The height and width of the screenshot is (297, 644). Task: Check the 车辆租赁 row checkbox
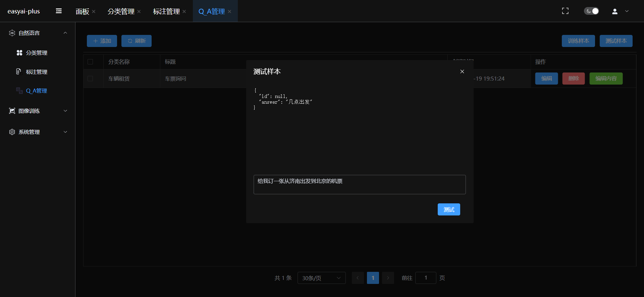pos(90,79)
